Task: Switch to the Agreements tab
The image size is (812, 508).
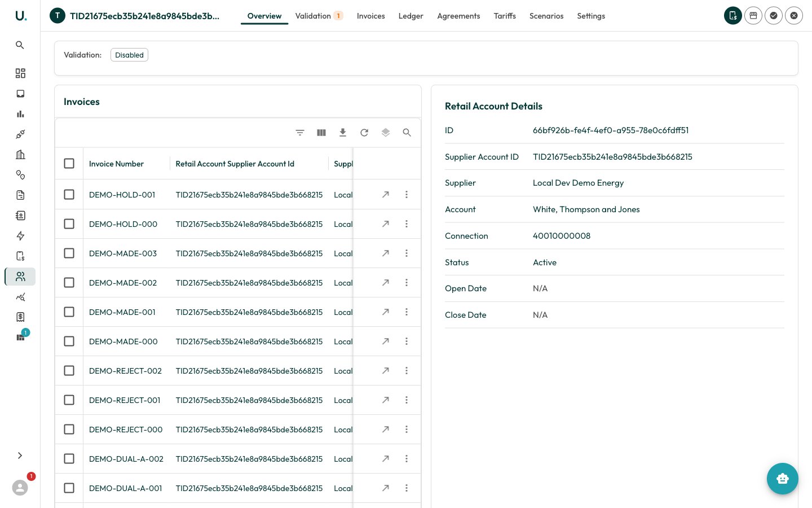Action: tap(459, 16)
